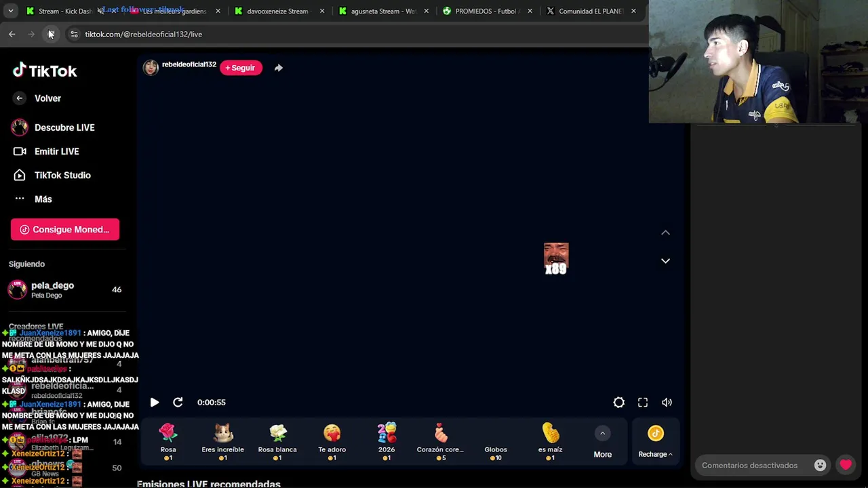
Task: Close the agusneta Stream tab
Action: (427, 11)
